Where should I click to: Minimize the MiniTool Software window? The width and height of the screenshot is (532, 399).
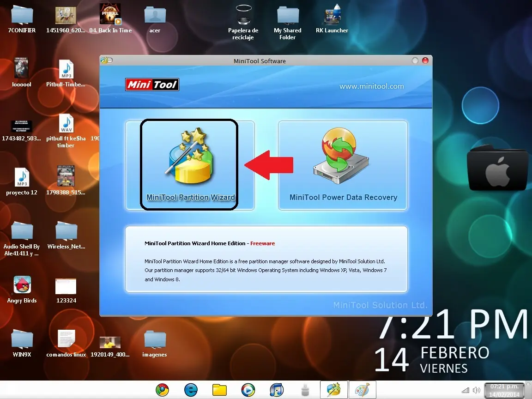(x=415, y=60)
